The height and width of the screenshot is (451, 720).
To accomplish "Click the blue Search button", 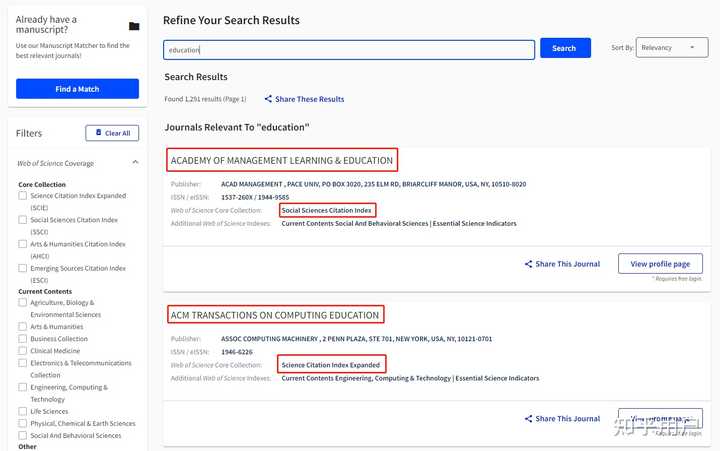I will [565, 48].
